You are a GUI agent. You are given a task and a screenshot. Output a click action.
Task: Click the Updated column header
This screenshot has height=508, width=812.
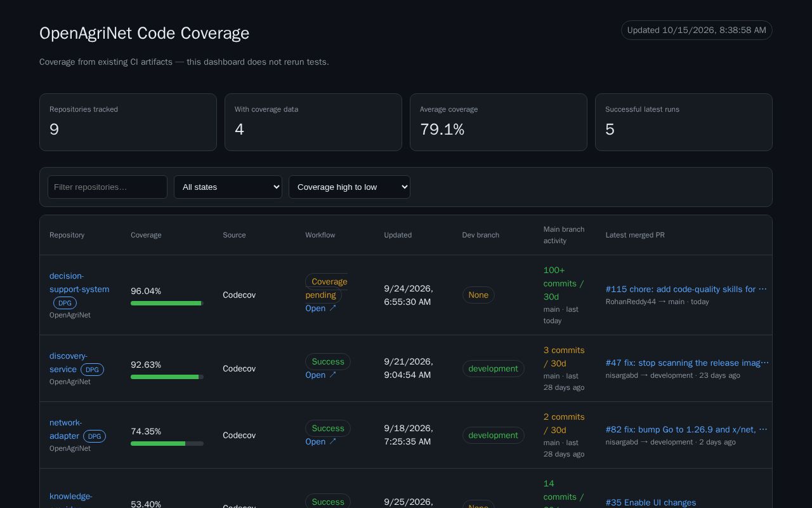pyautogui.click(x=398, y=235)
